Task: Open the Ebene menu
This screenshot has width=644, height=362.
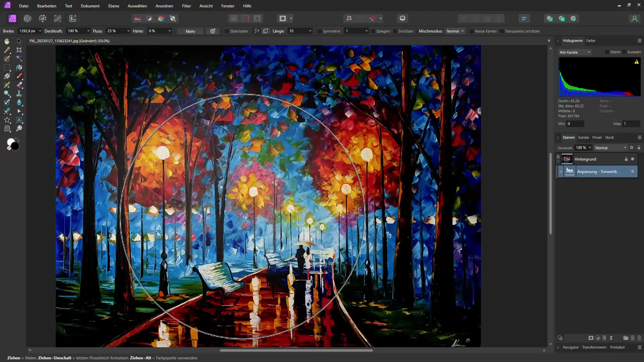Action: tap(114, 6)
